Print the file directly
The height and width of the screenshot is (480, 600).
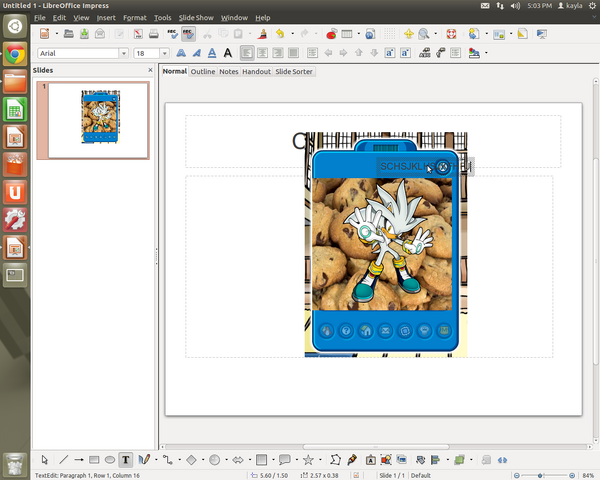tap(154, 34)
